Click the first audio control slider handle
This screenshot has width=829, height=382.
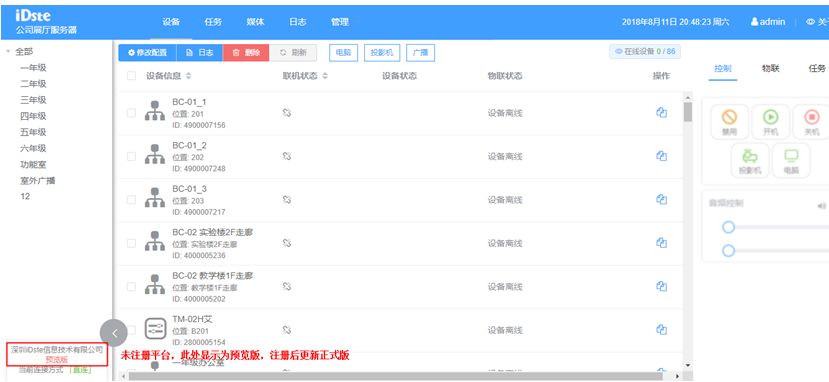729,227
